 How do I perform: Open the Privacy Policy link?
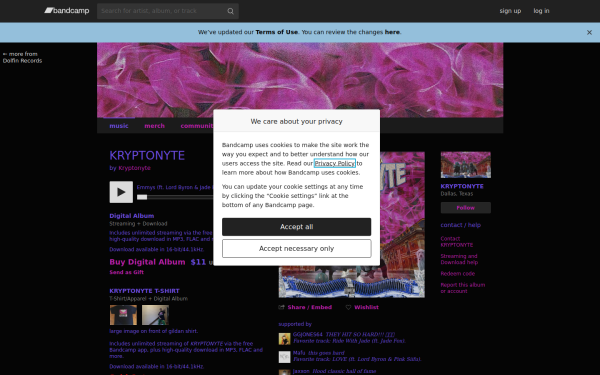tap(335, 163)
